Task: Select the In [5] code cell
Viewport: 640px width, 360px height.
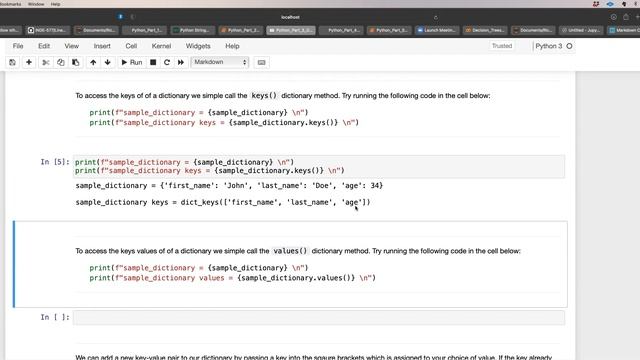Action: (319, 167)
